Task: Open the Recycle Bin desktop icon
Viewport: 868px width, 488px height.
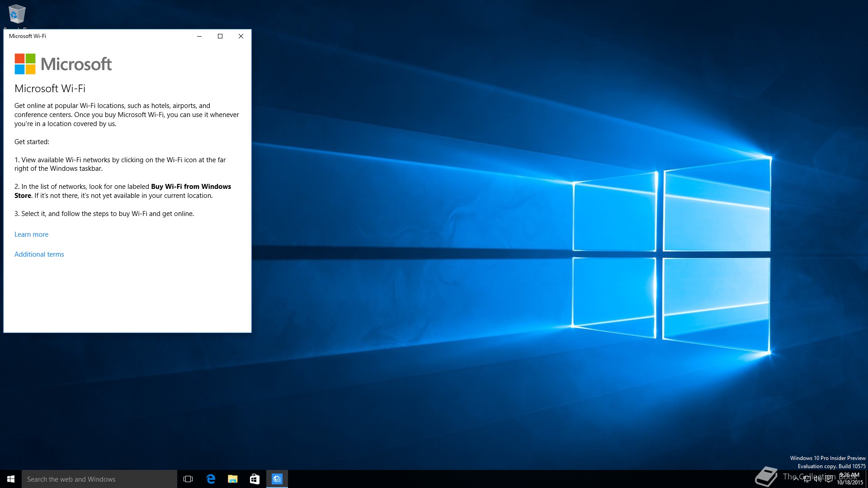Action: [x=17, y=14]
